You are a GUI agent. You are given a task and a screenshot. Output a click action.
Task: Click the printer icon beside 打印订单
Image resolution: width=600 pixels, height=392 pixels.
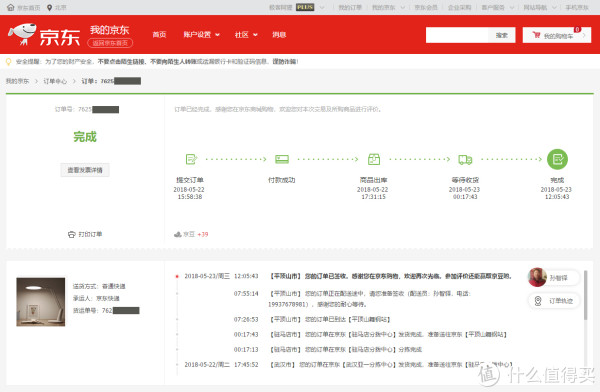tap(72, 234)
